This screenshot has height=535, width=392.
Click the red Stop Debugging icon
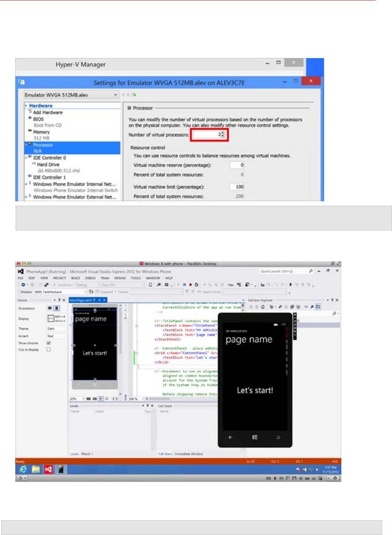click(x=190, y=285)
